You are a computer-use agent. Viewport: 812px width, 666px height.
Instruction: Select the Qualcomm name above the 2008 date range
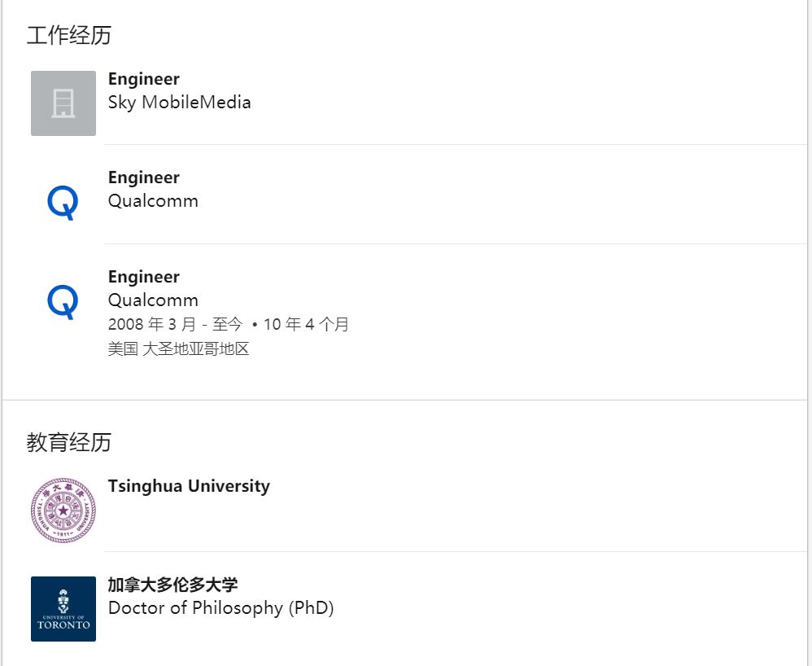pos(153,300)
